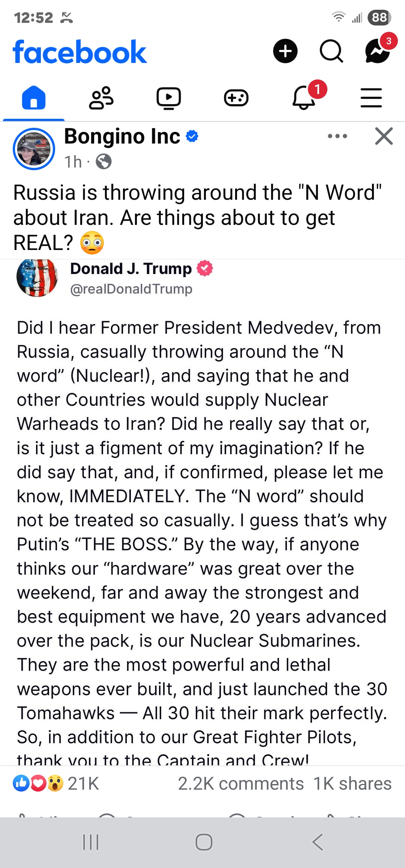Image resolution: width=405 pixels, height=868 pixels.
Task: Open the hamburger menu
Action: 371,98
